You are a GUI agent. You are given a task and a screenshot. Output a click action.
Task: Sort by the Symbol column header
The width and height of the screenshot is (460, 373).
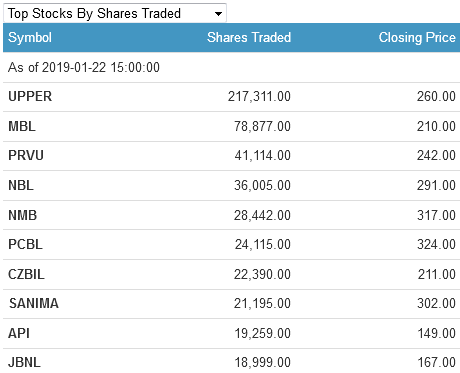(x=30, y=37)
